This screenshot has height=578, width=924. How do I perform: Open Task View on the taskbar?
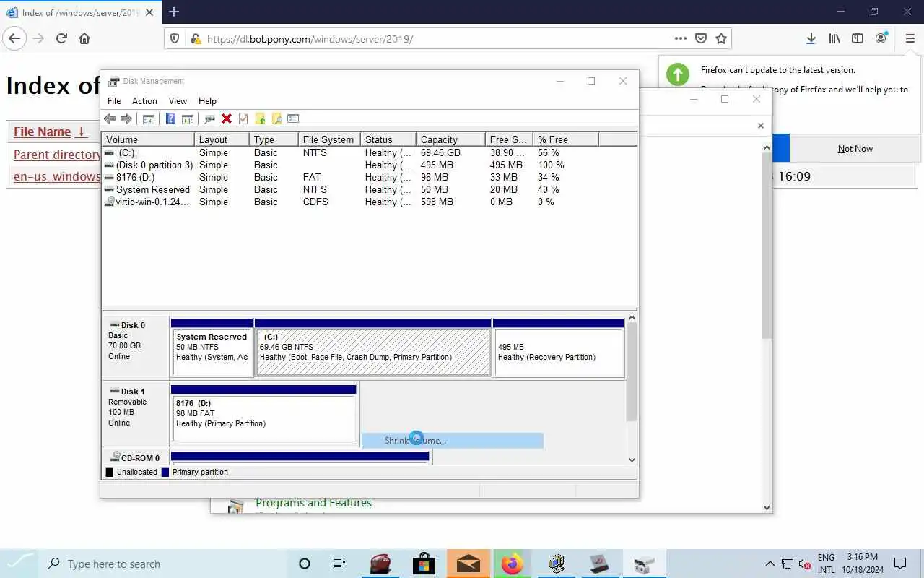coord(339,564)
